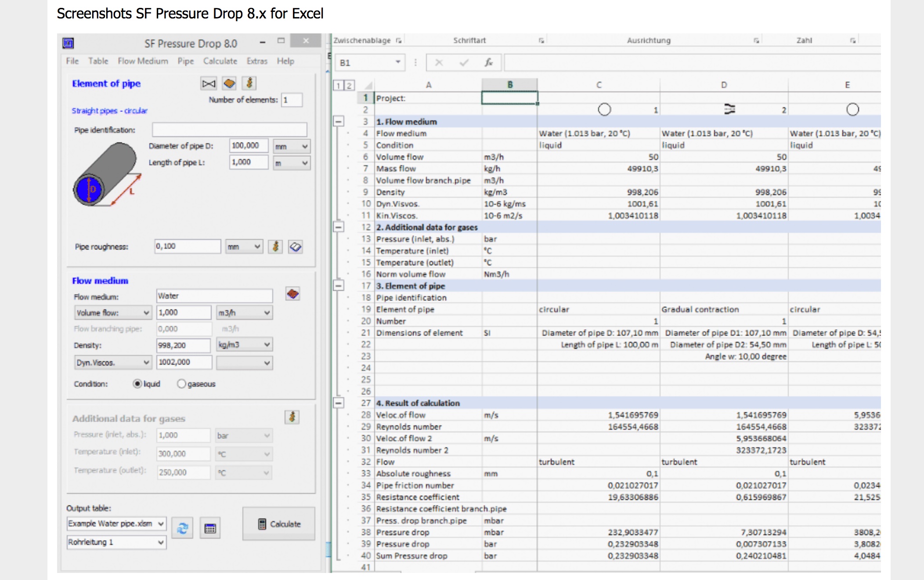Click the Excel formula confirm checkmark icon

point(464,63)
